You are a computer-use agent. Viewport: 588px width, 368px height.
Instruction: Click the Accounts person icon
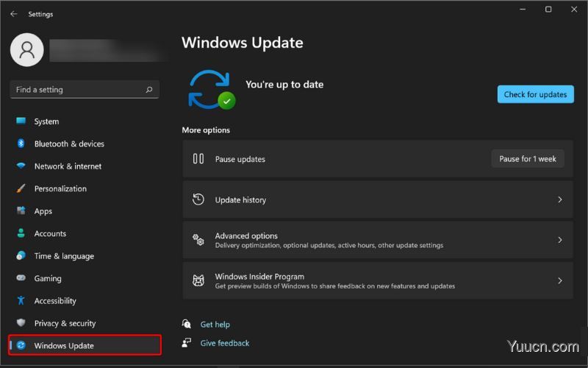21,233
